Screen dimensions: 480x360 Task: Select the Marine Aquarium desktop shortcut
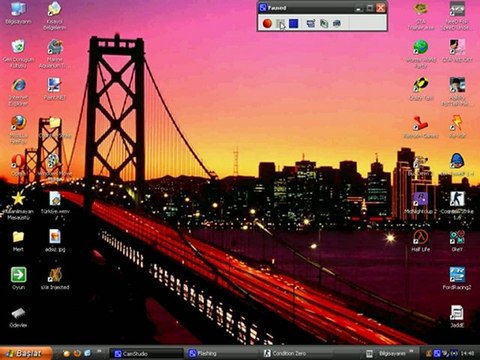tap(54, 53)
